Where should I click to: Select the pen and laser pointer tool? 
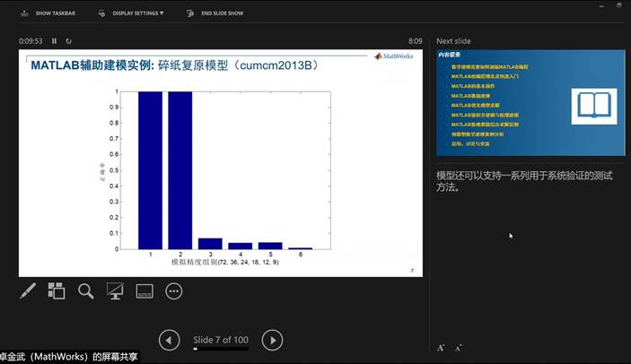point(28,290)
